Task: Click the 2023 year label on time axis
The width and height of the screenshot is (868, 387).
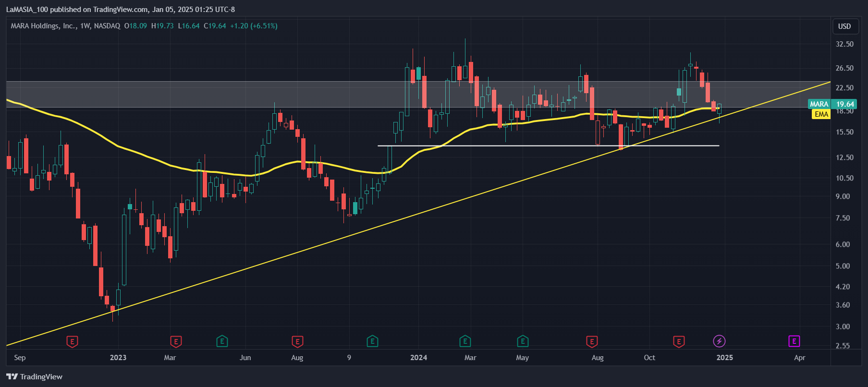Action: 118,358
